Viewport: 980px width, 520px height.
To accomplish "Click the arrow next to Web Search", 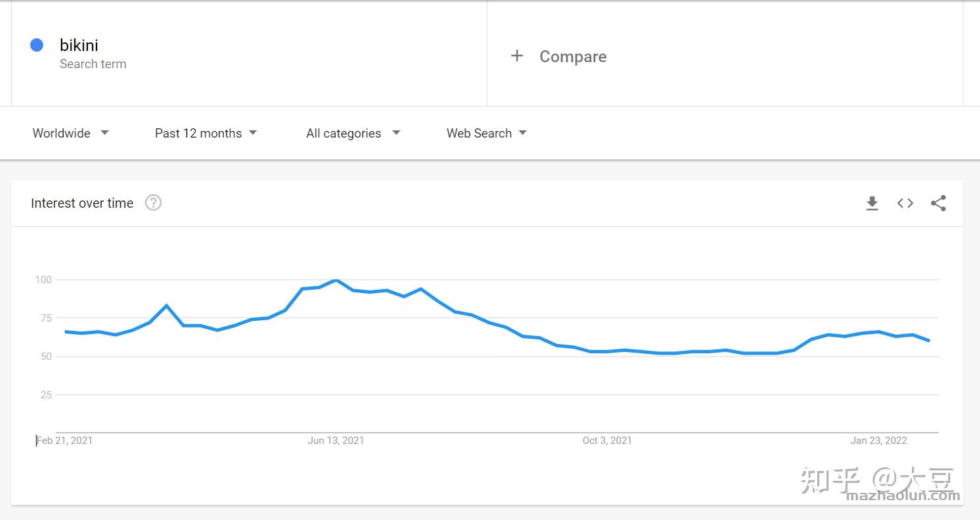I will tap(523, 133).
